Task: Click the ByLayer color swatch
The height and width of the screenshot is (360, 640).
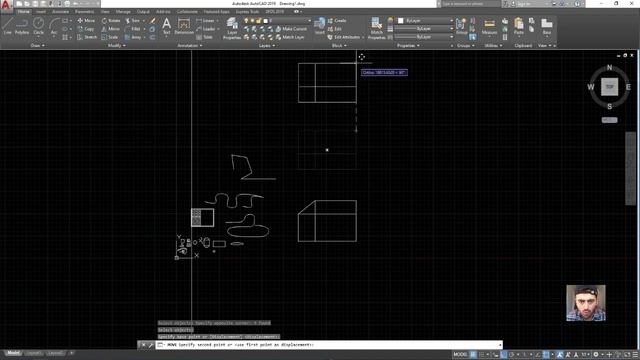Action: pos(401,20)
